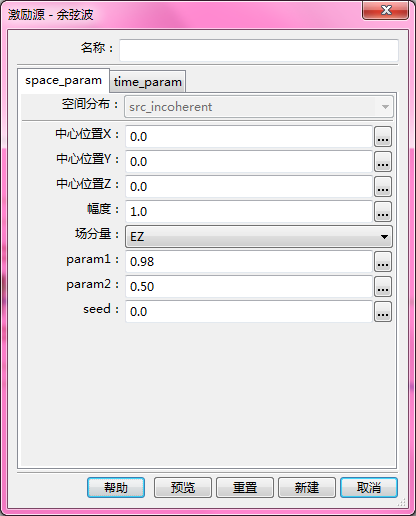416x516 pixels.
Task: Click the 新建 create button
Action: [x=307, y=488]
